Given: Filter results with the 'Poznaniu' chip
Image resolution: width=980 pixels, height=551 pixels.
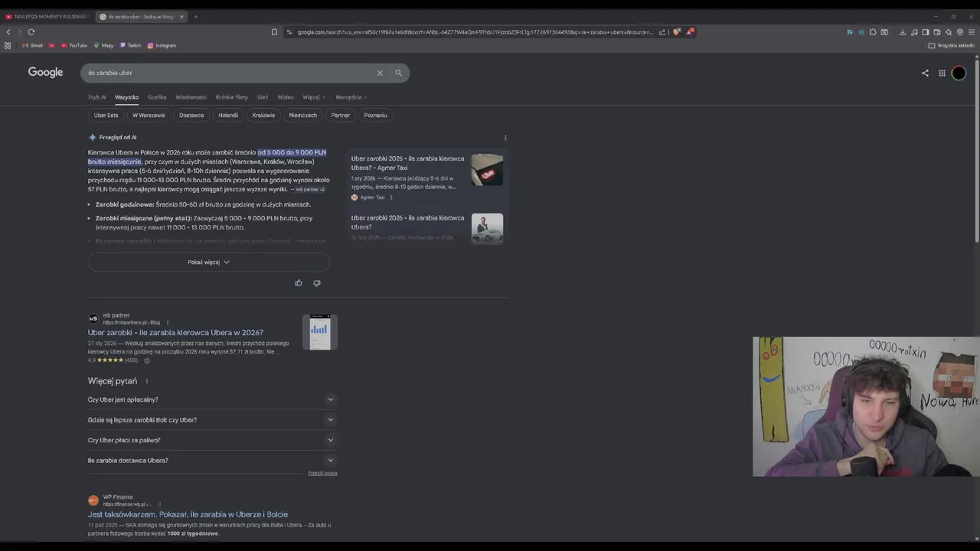Looking at the screenshot, I should click(375, 115).
